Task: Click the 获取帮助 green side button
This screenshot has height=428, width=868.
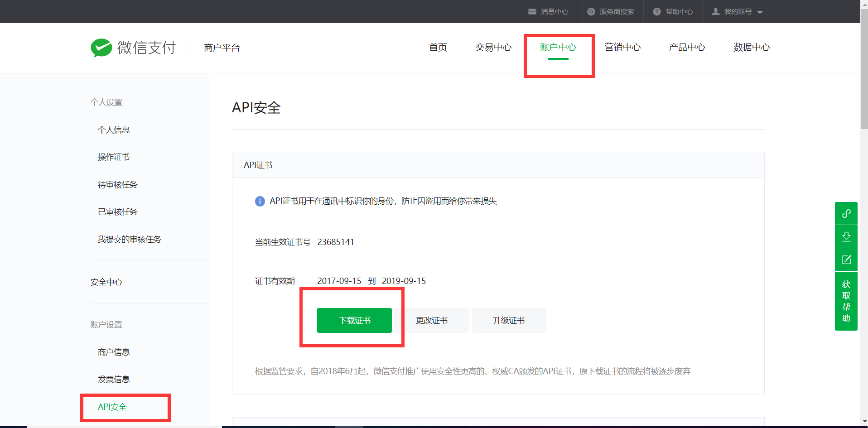Action: [x=846, y=301]
